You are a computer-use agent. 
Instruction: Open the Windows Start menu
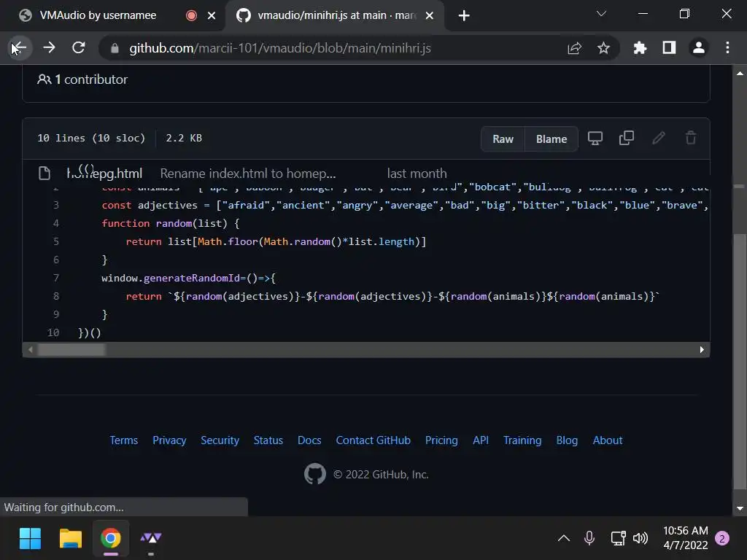coord(30,539)
